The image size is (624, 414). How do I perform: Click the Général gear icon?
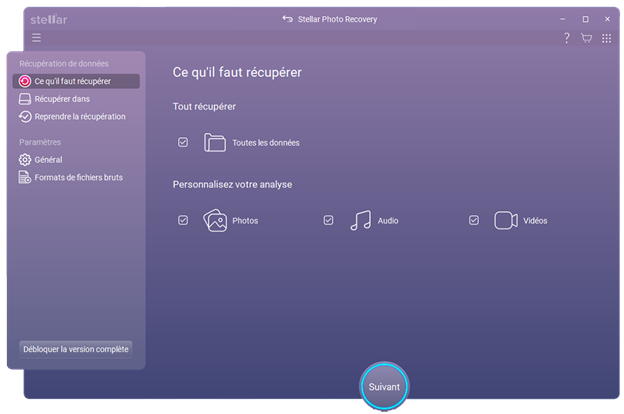coord(25,160)
